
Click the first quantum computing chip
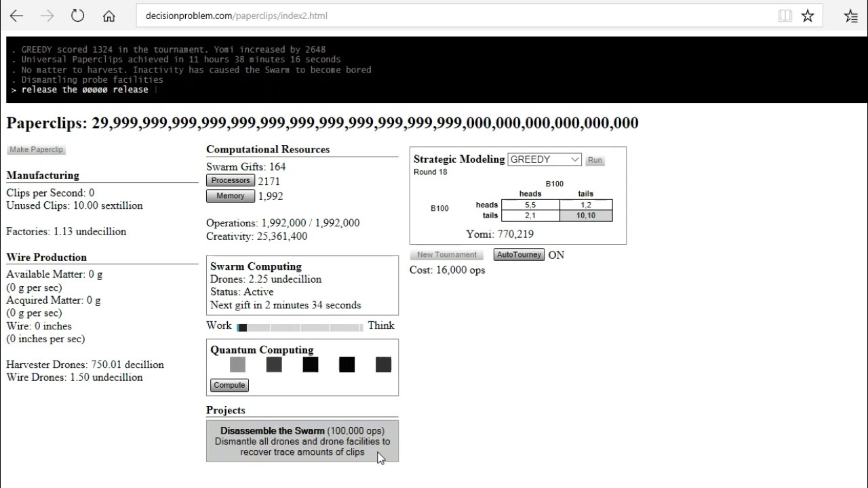[237, 365]
